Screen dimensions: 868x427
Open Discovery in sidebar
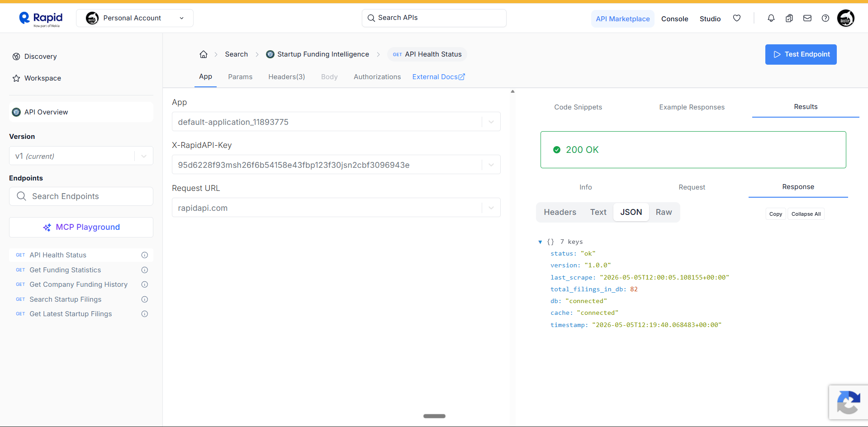coord(35,57)
